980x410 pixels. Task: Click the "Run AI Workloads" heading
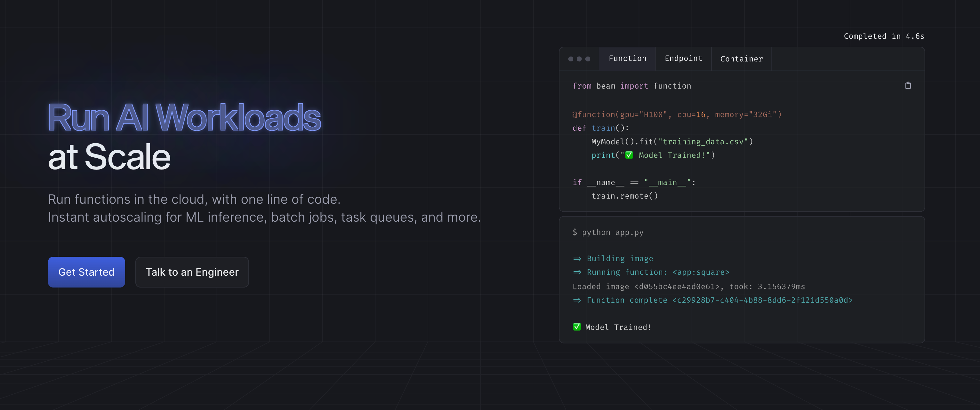(x=185, y=118)
